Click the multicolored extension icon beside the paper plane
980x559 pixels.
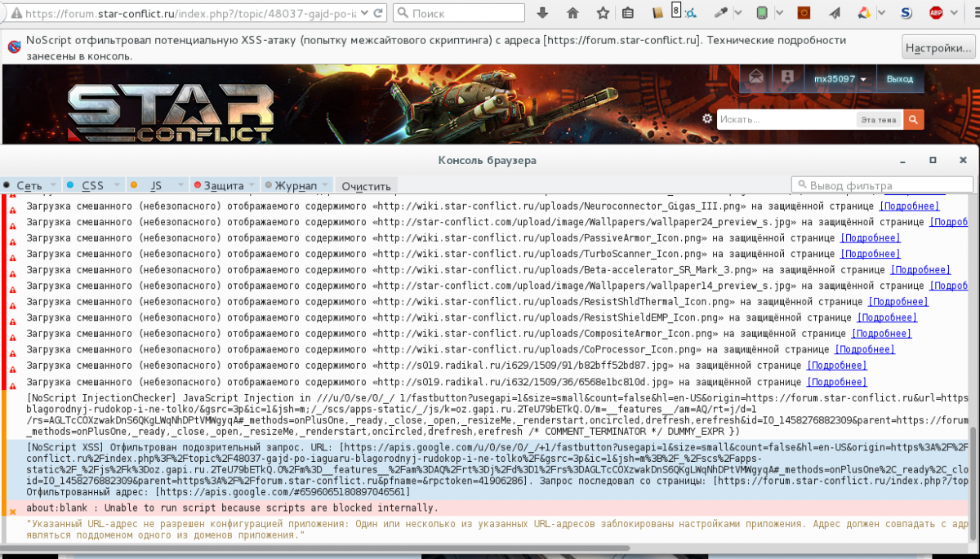click(864, 13)
